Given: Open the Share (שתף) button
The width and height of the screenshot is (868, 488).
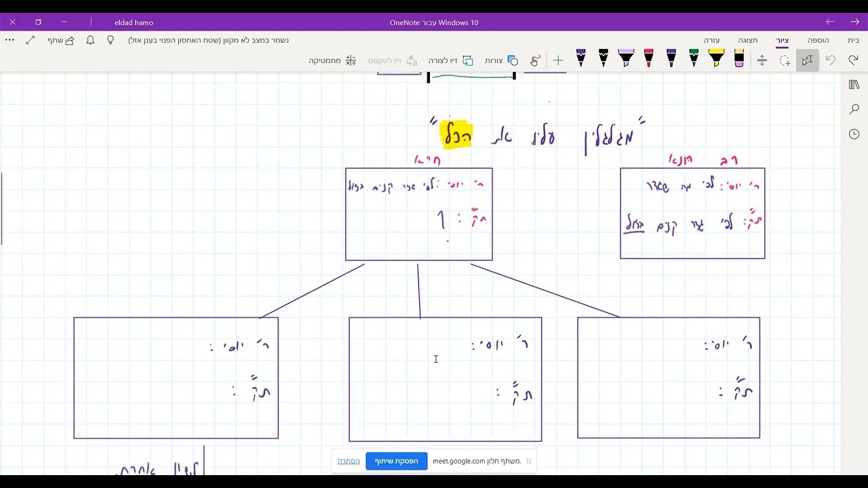Looking at the screenshot, I should (x=61, y=40).
